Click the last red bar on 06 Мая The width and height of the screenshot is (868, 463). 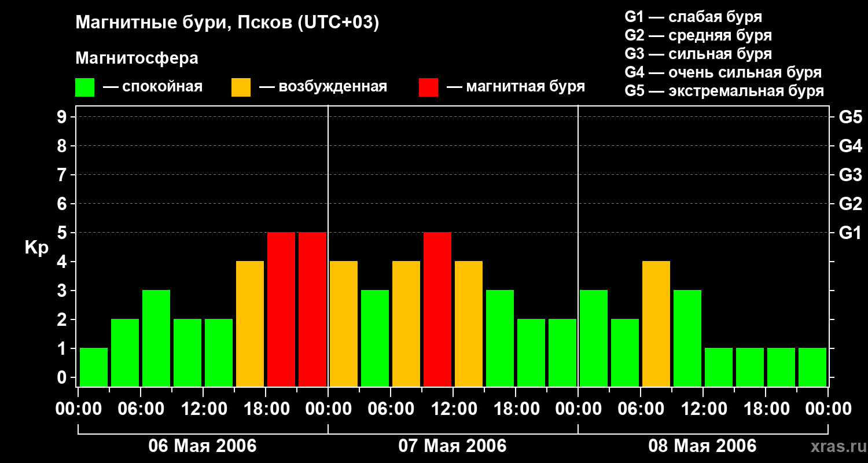pos(312,310)
